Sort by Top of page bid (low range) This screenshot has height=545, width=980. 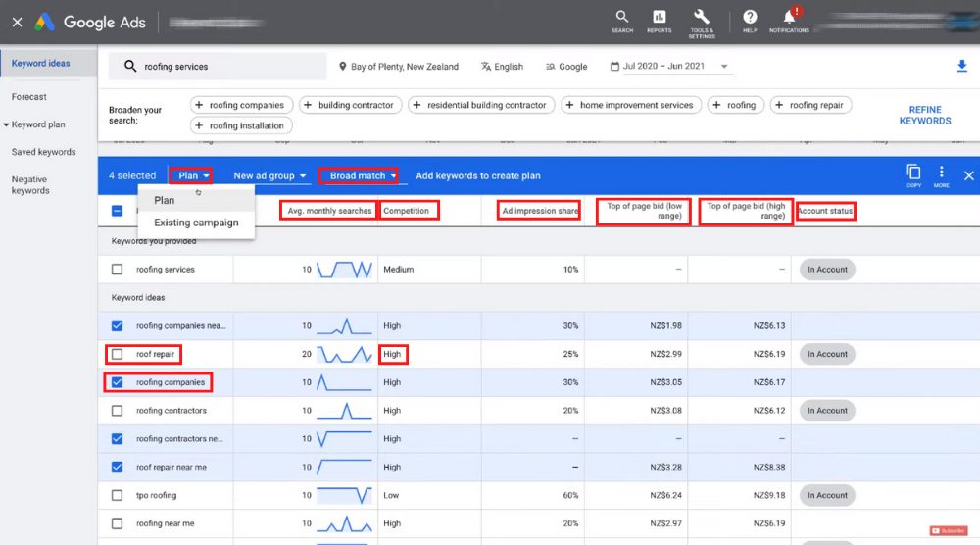[x=645, y=211]
